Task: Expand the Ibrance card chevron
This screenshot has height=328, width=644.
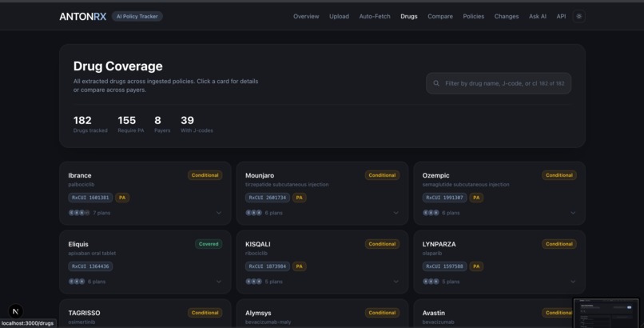Action: [218, 213]
